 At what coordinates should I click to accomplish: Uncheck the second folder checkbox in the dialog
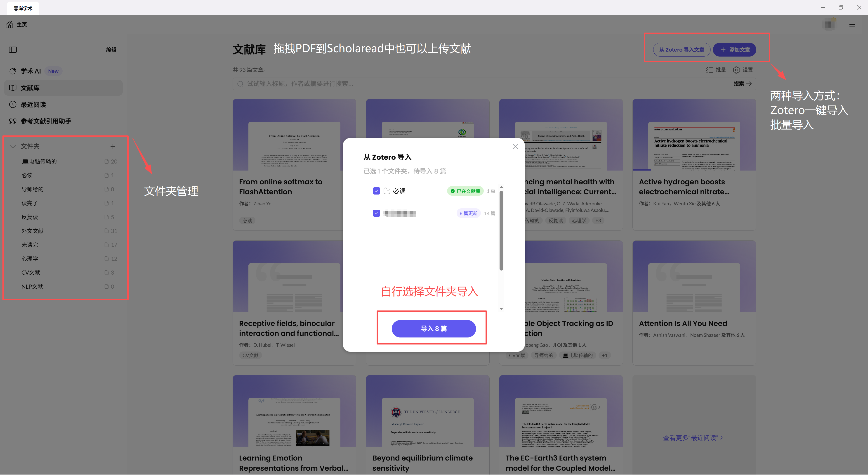point(376,213)
